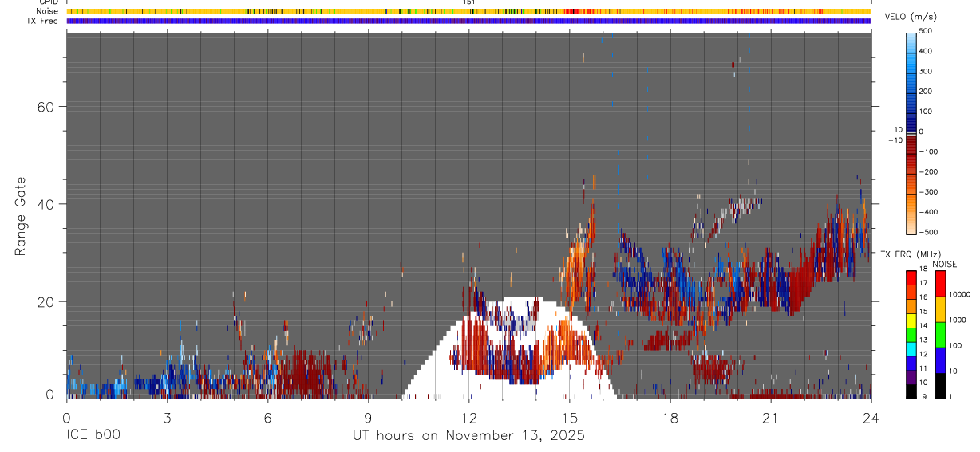Click the yellow swatch in TX FRQ legend
Screen dimensions: 980x452
[x=911, y=320]
